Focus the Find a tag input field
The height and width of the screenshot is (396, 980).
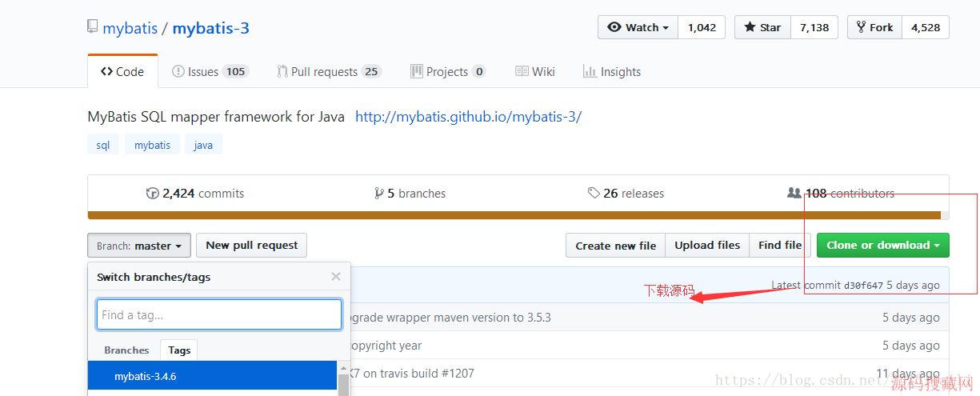(x=219, y=314)
